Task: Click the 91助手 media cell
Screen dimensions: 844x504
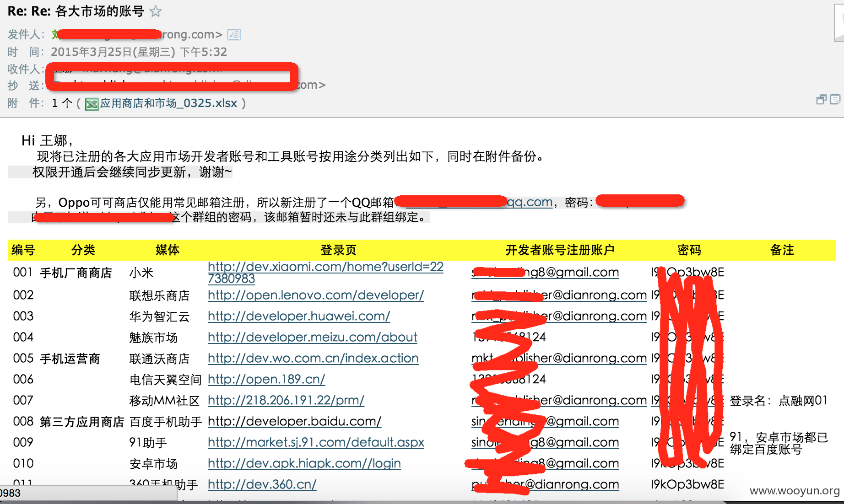Action: click(x=148, y=443)
